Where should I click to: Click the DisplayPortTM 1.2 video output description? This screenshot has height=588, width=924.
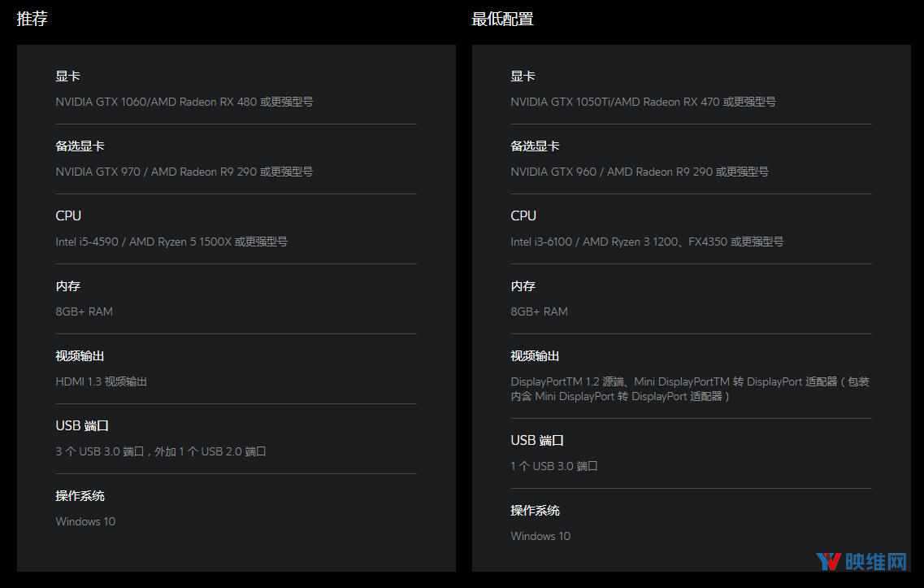coord(689,389)
